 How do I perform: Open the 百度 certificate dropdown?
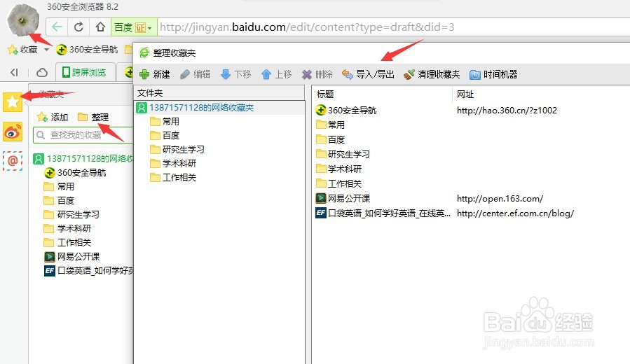pos(133,27)
